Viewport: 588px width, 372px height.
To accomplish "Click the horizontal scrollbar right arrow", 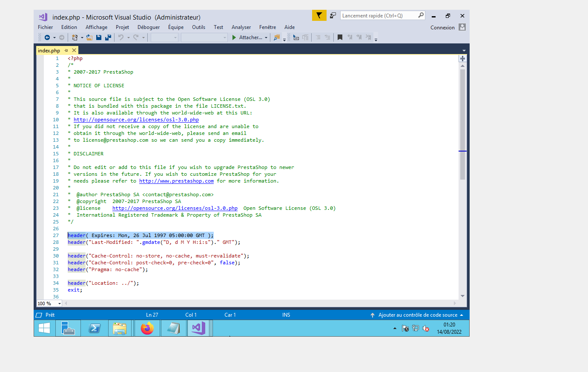I will point(455,303).
